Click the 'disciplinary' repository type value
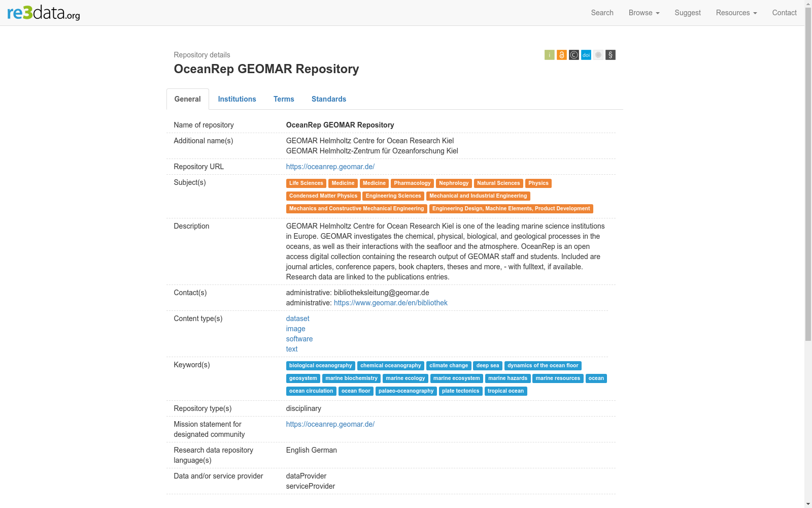812x508 pixels. (303, 408)
